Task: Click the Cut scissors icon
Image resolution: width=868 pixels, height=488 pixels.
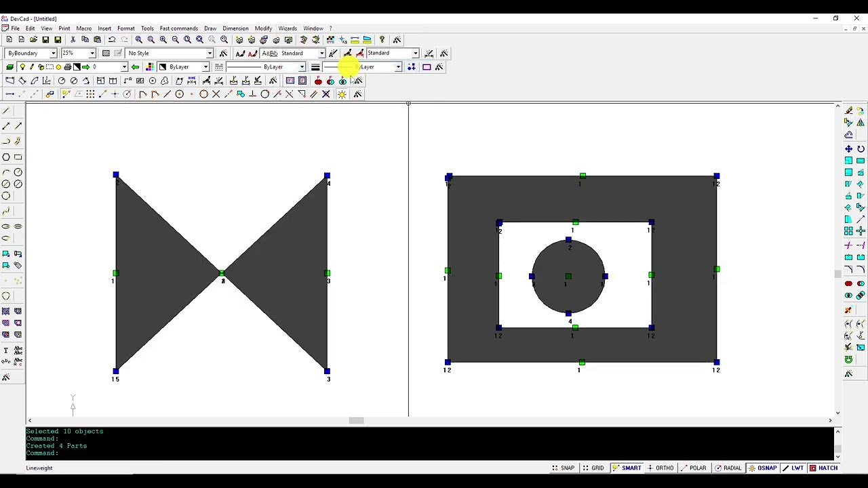Action: 73,40
